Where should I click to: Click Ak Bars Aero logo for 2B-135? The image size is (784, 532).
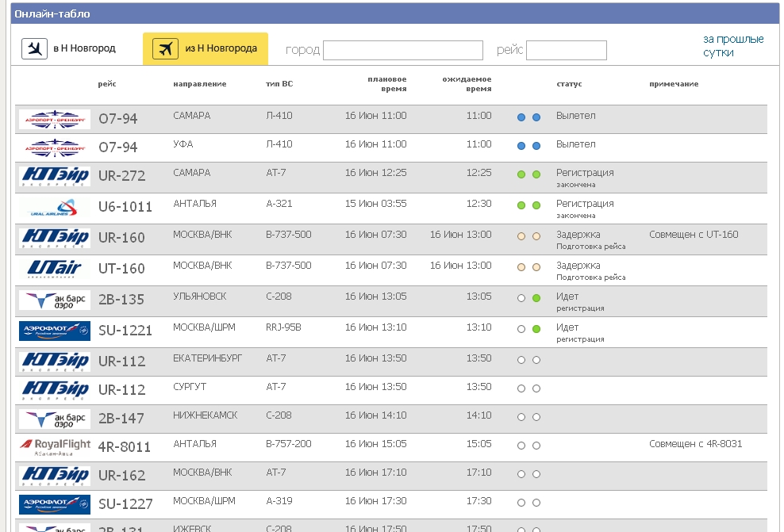[55, 300]
